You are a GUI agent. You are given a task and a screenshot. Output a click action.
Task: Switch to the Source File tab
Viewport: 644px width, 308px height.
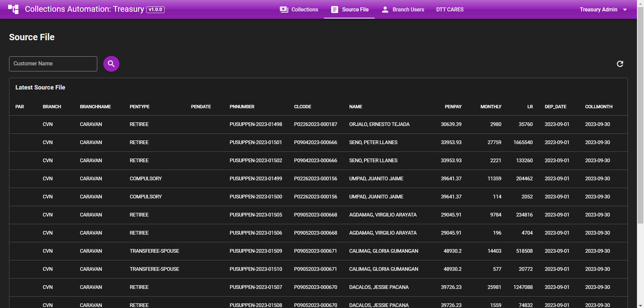(349, 9)
